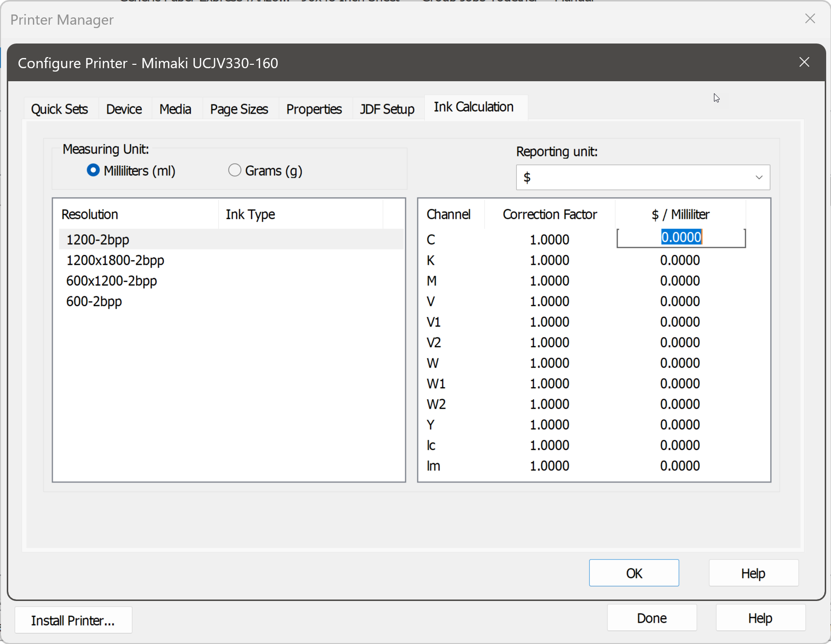Switch to the Media tab
831x644 pixels.
pyautogui.click(x=176, y=109)
